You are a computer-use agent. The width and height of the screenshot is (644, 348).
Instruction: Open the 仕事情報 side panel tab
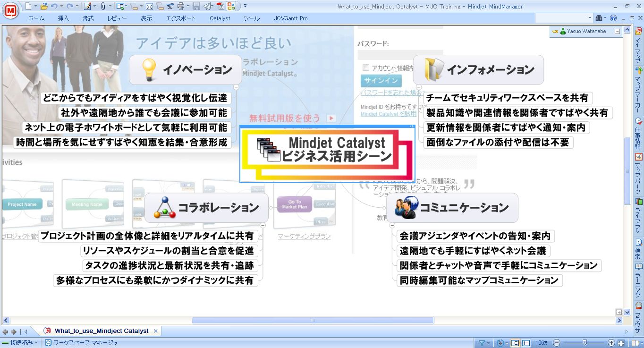pos(638,134)
